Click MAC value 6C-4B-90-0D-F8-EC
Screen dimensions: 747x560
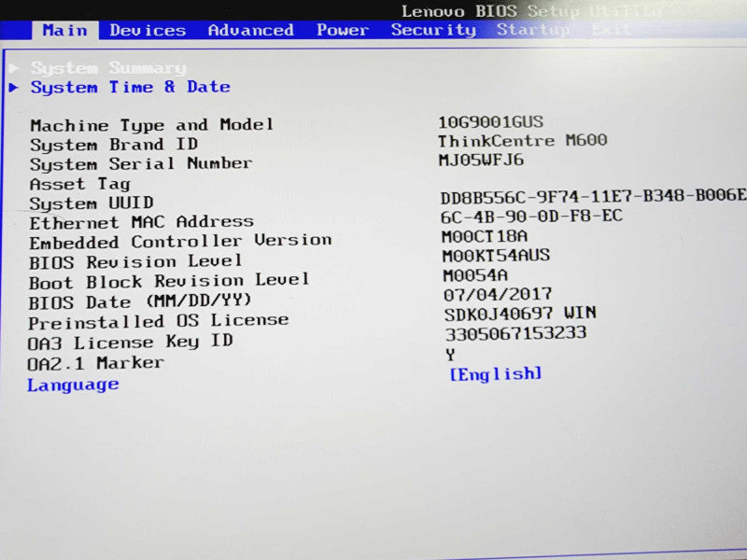click(x=531, y=217)
